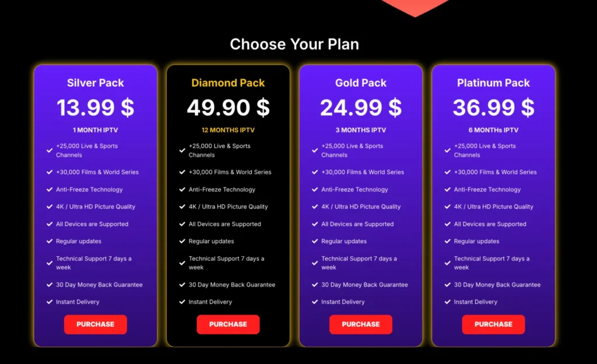Click the 49.90 $ price
597x364 pixels.
228,107
